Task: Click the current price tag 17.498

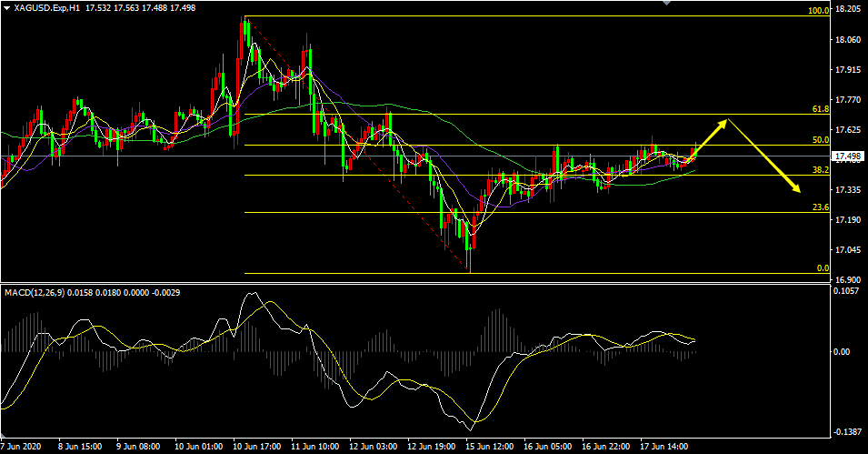Action: 847,156
